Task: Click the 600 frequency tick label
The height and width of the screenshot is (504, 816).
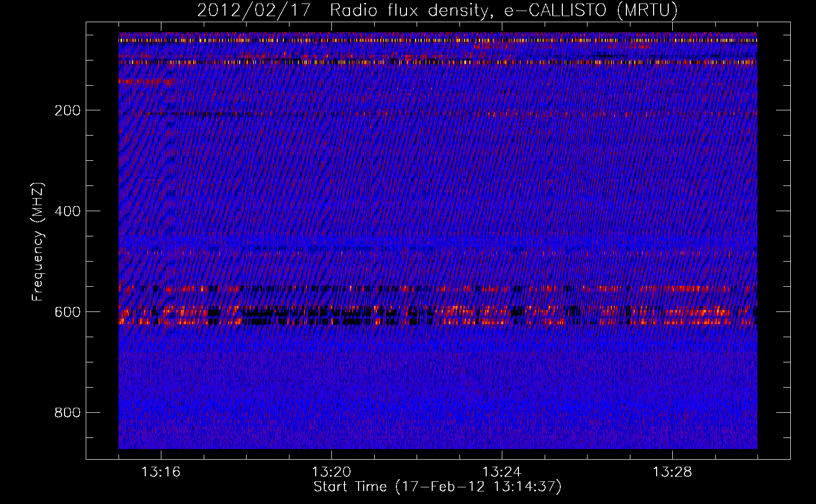Action: [68, 312]
